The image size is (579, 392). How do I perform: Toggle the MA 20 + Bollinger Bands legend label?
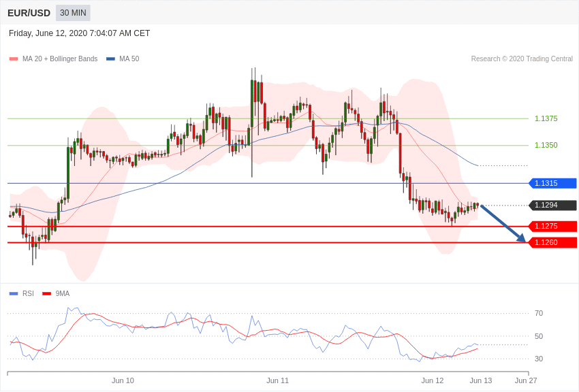(60, 59)
